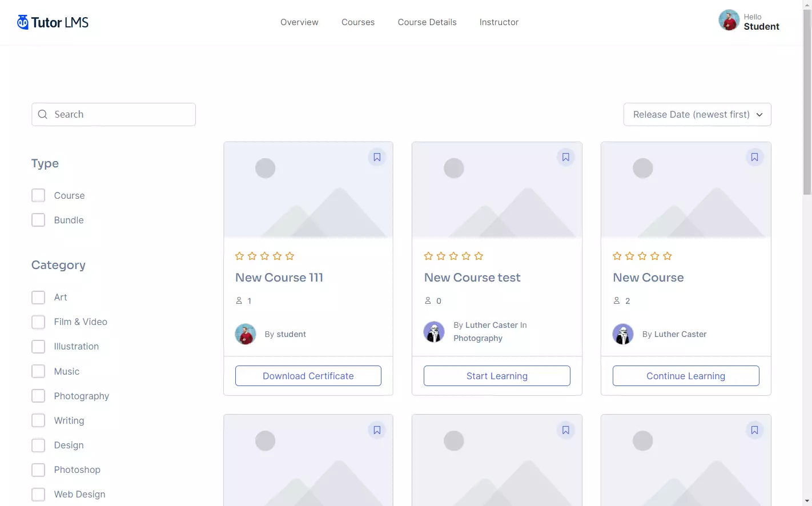Click the Hello Student profile text

coord(761,22)
